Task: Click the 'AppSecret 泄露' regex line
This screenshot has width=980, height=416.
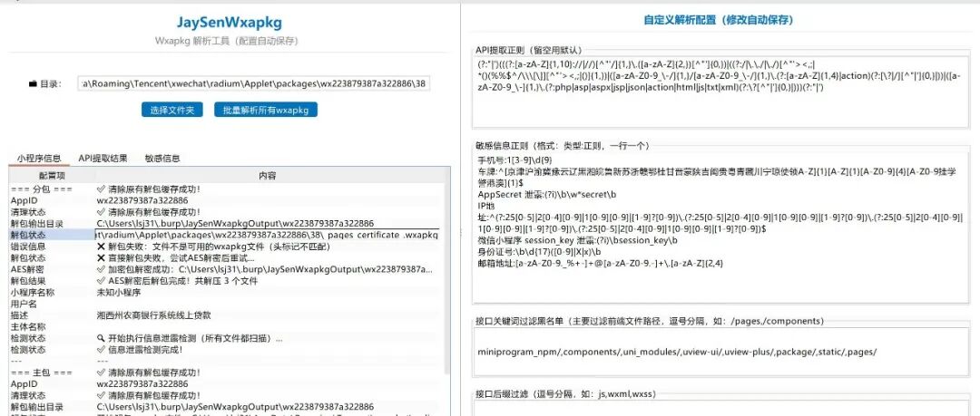Action: click(x=545, y=195)
